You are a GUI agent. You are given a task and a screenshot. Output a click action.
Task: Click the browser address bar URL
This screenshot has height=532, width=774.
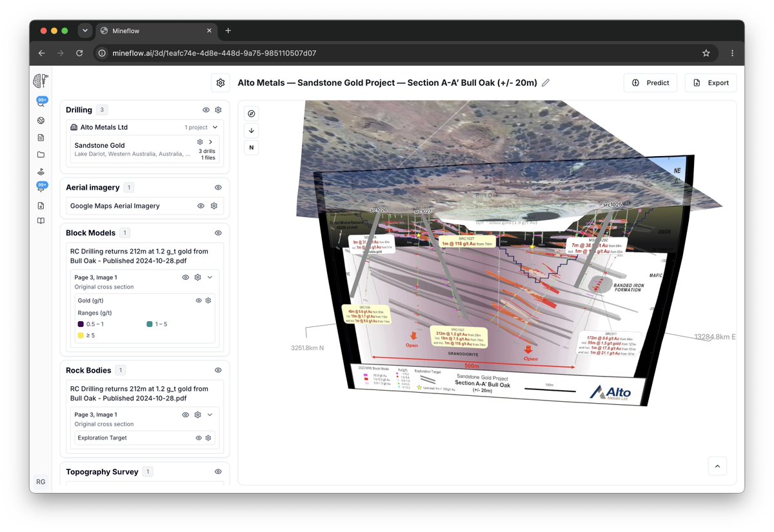pos(215,53)
